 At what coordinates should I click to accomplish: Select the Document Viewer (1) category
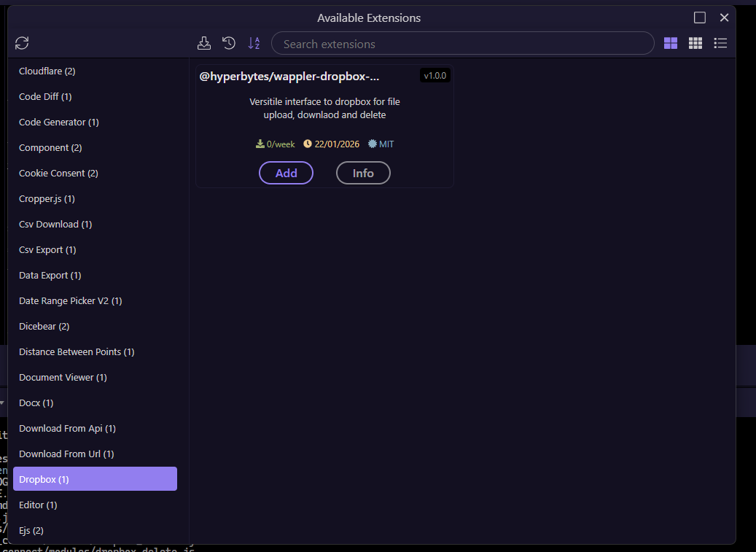[x=63, y=378]
